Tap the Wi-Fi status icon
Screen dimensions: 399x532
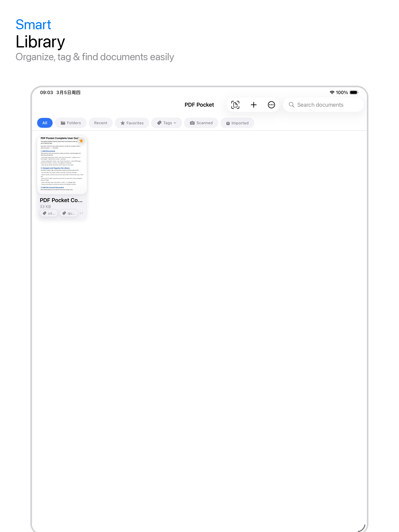pyautogui.click(x=332, y=92)
